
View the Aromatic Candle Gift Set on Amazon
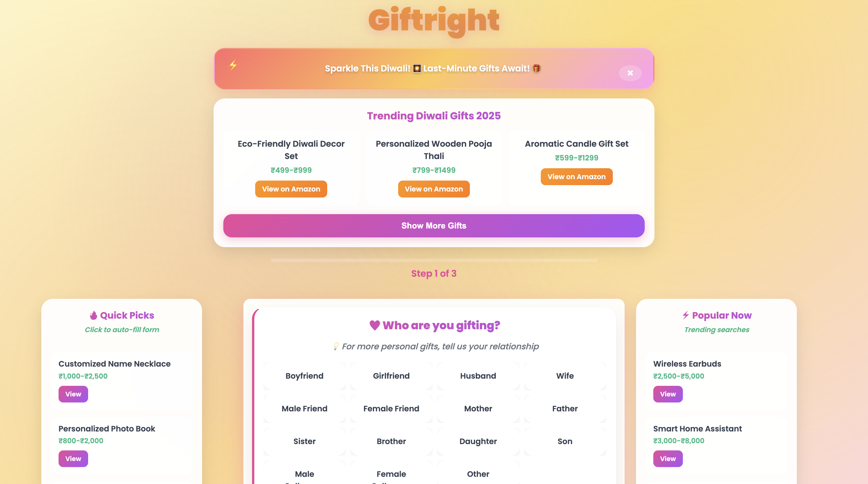(x=577, y=176)
